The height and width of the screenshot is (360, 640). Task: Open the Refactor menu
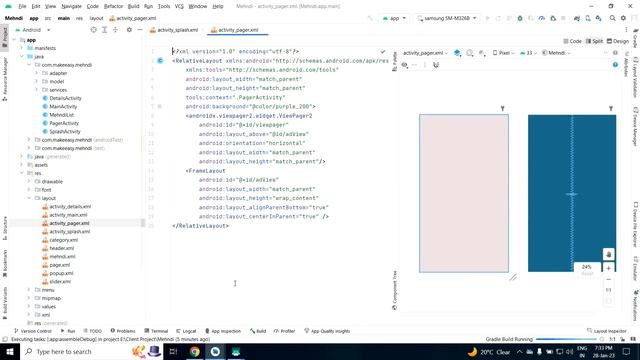113,6
